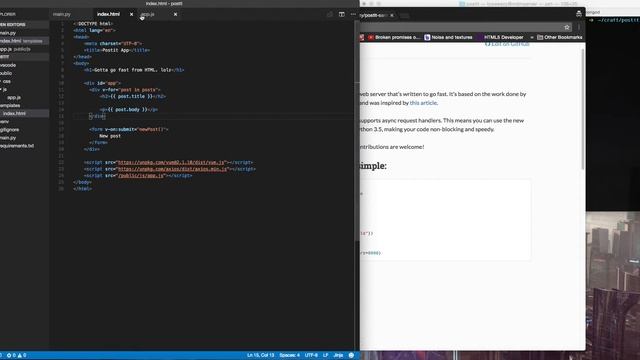Screen dimensions: 640x360
Task: Click the Chrome incognito profile icon
Action: coord(579,14)
